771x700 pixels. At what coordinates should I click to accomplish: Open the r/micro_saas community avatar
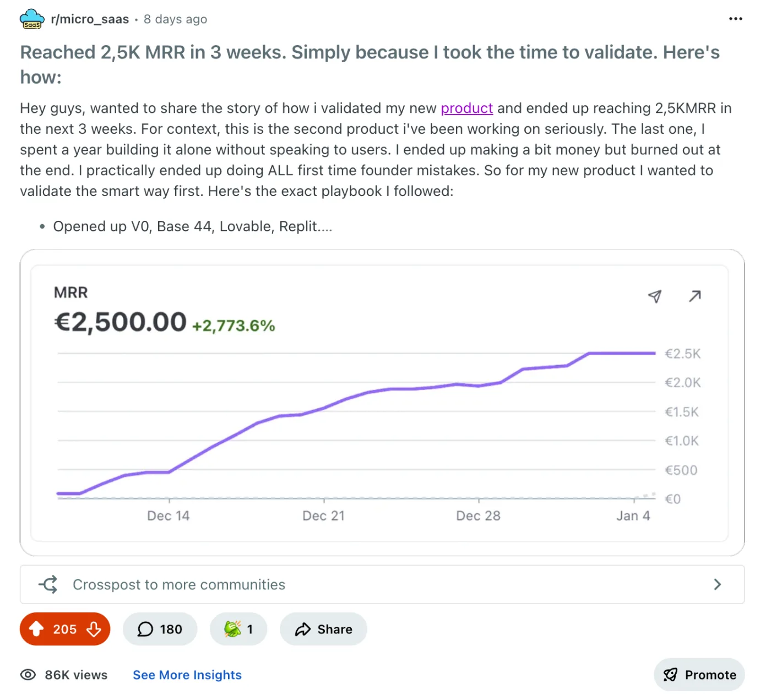tap(32, 19)
